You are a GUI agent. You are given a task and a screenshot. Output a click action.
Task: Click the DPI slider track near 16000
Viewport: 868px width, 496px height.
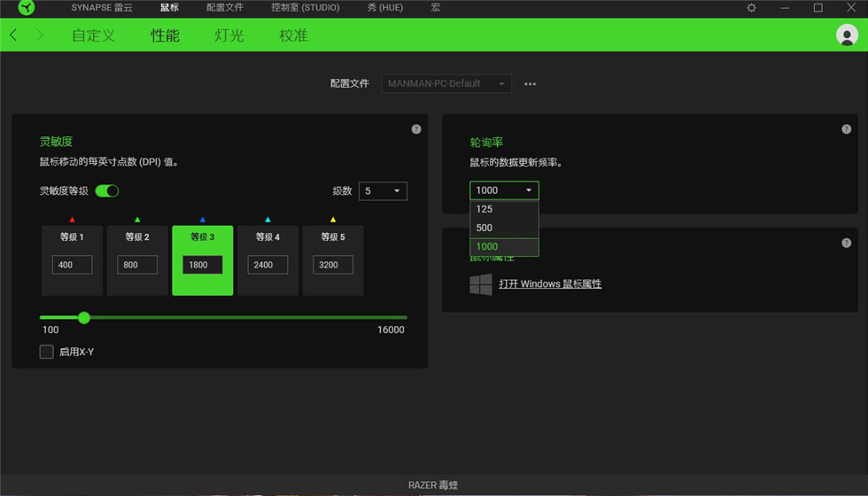click(403, 318)
